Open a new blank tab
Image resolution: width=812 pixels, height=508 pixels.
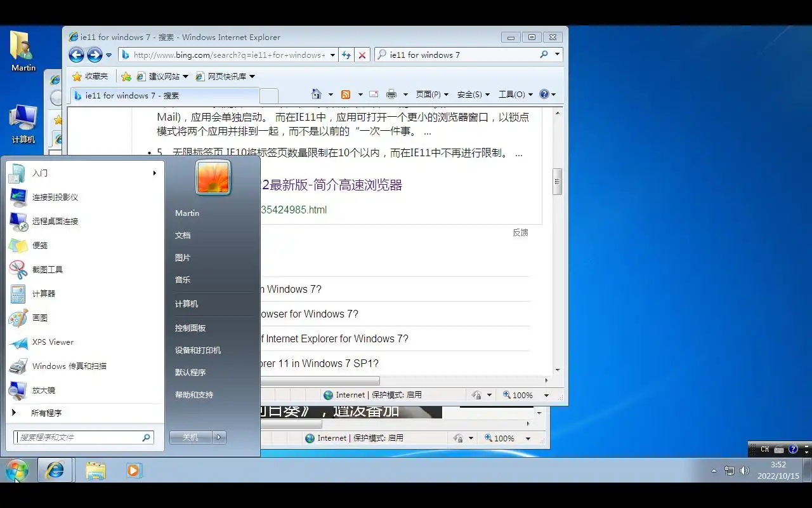tap(269, 96)
